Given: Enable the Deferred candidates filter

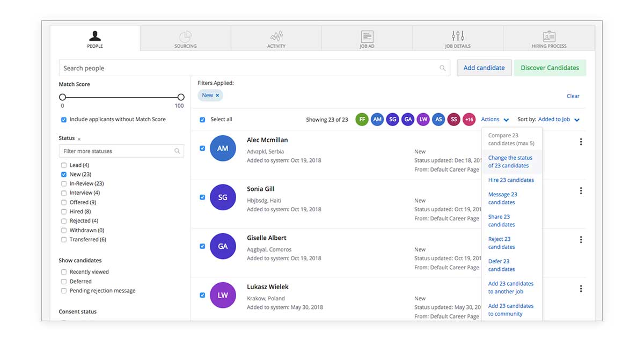Looking at the screenshot, I should click(x=64, y=282).
